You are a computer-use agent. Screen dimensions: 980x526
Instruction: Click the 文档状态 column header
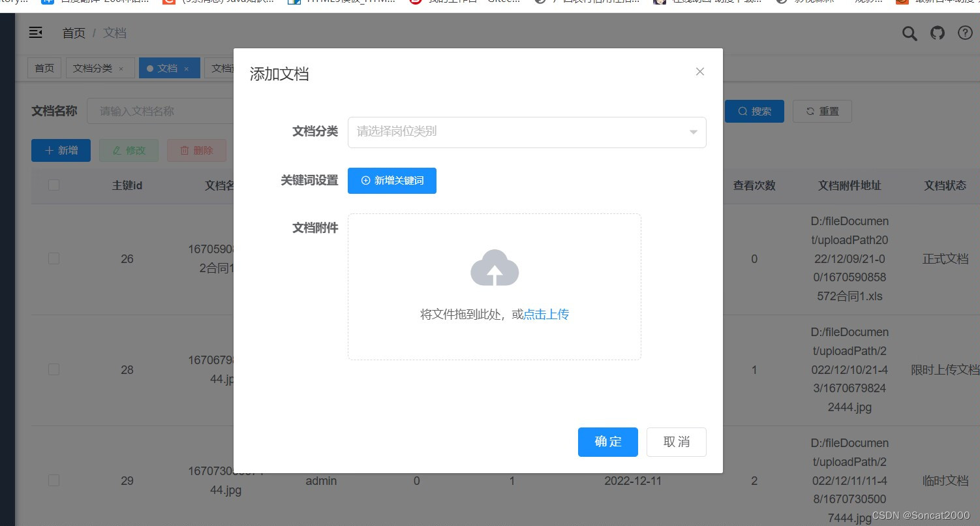[x=945, y=185]
